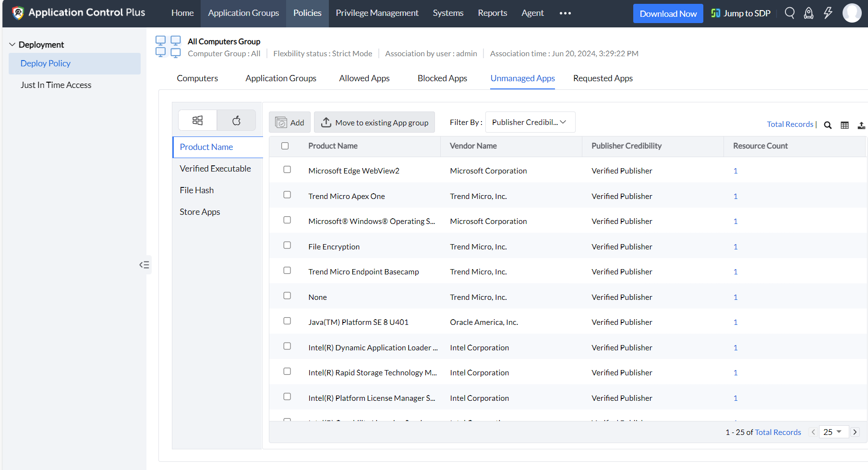Click the rocket quick-launch icon
This screenshot has width=868, height=470.
808,13
